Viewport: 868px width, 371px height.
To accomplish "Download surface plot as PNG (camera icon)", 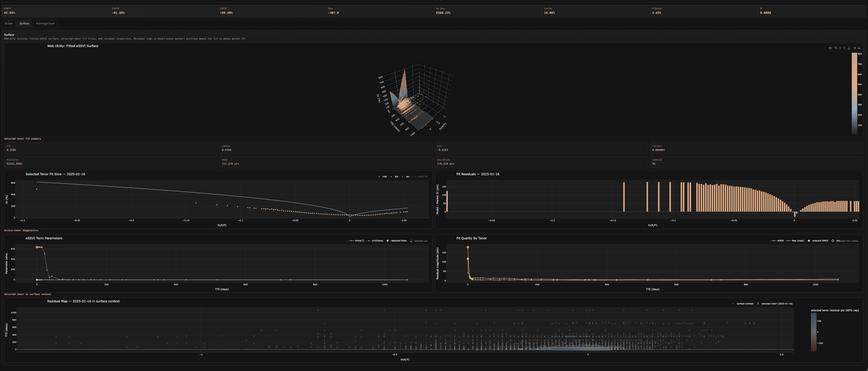I will pyautogui.click(x=830, y=48).
